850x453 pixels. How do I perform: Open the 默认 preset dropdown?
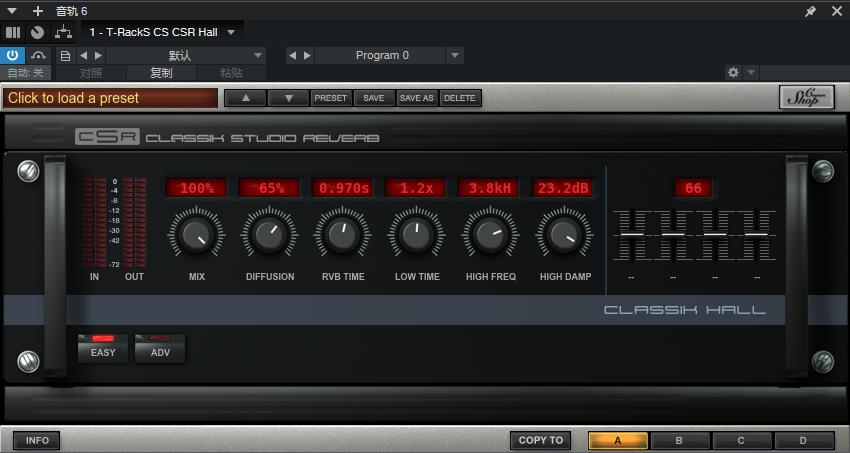click(x=185, y=55)
